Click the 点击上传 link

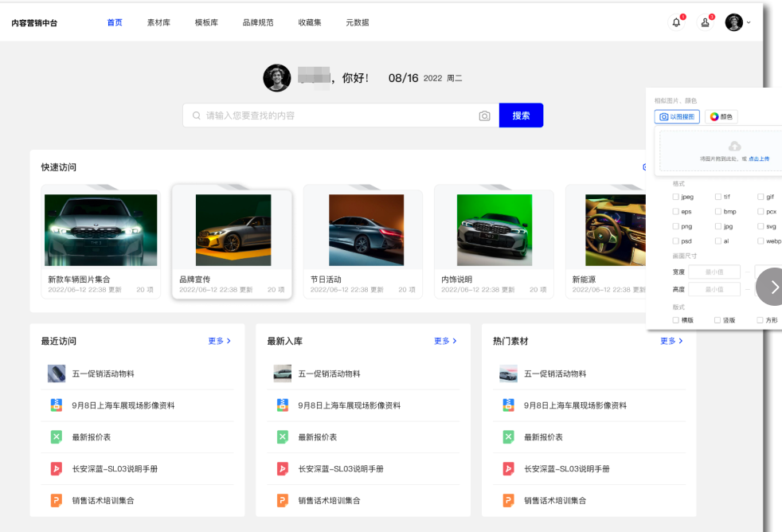(x=759, y=159)
